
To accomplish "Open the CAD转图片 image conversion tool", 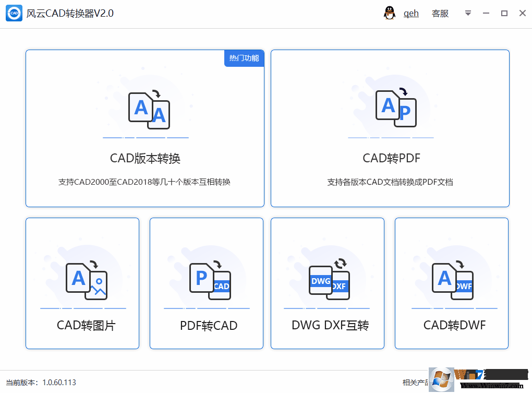I will pyautogui.click(x=82, y=283).
